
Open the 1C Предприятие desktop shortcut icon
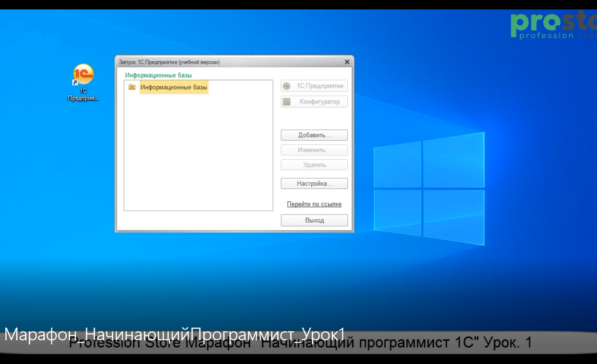tap(83, 74)
